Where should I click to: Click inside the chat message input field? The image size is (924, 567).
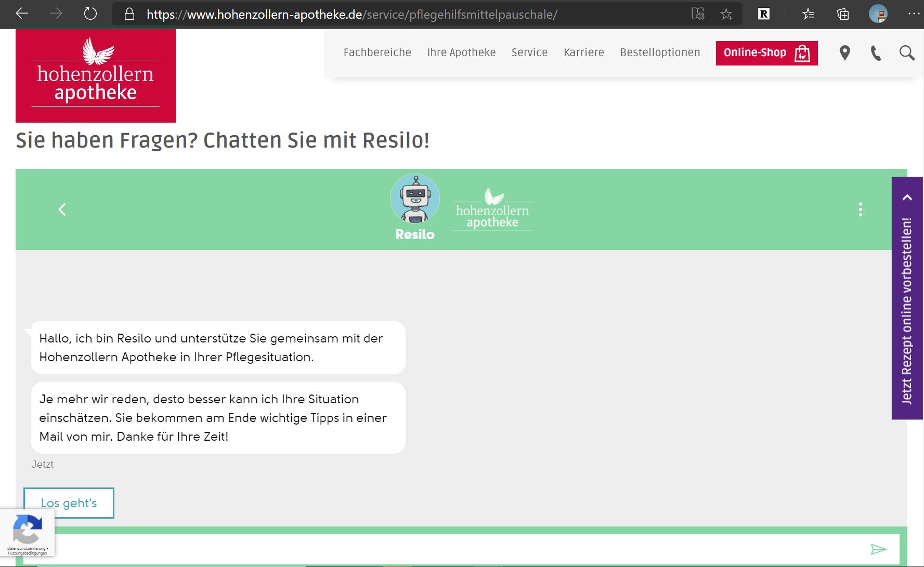(416, 549)
